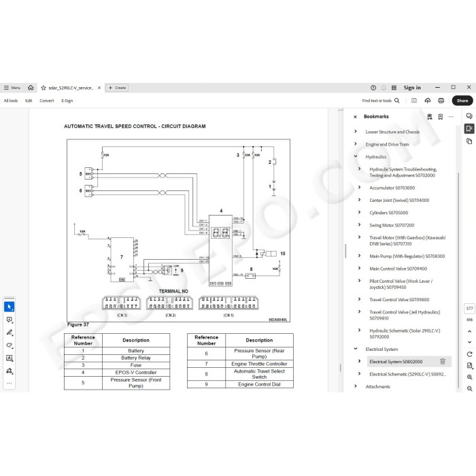Close the solar_S290LC-V_service tab

point(99,88)
